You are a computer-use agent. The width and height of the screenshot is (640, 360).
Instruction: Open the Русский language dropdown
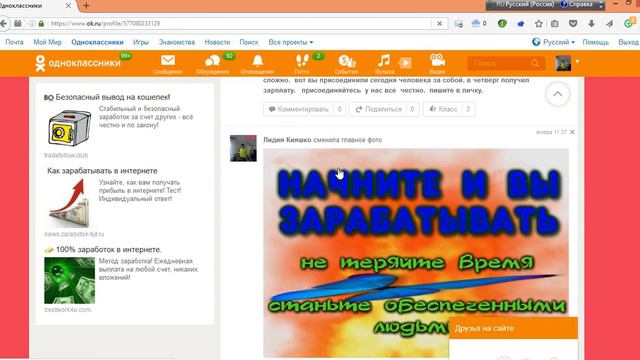pyautogui.click(x=553, y=42)
